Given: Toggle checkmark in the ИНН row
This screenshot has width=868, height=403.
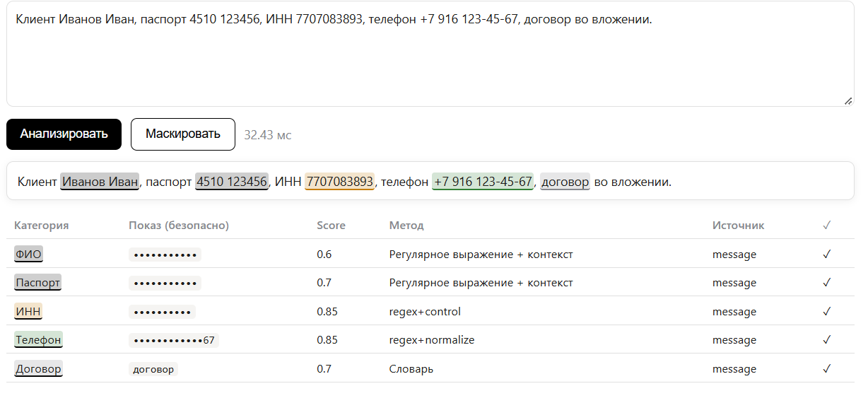Looking at the screenshot, I should [827, 311].
